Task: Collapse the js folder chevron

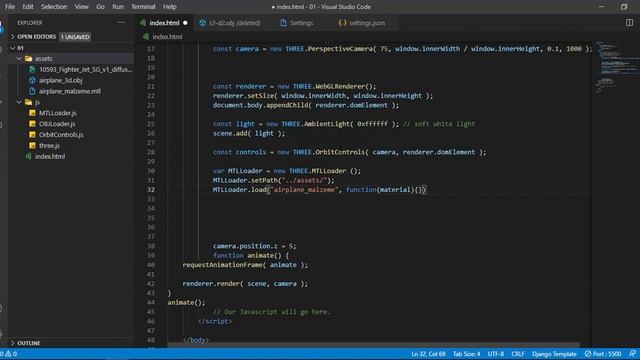Action: [x=19, y=102]
